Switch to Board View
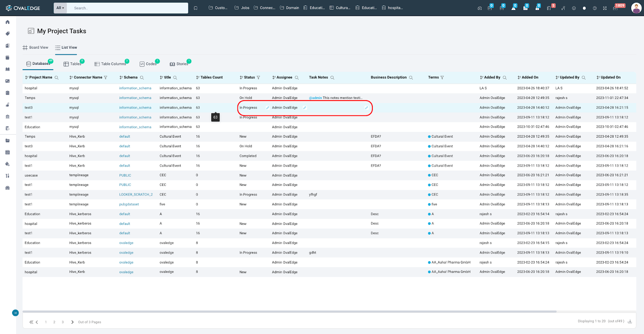 35,47
